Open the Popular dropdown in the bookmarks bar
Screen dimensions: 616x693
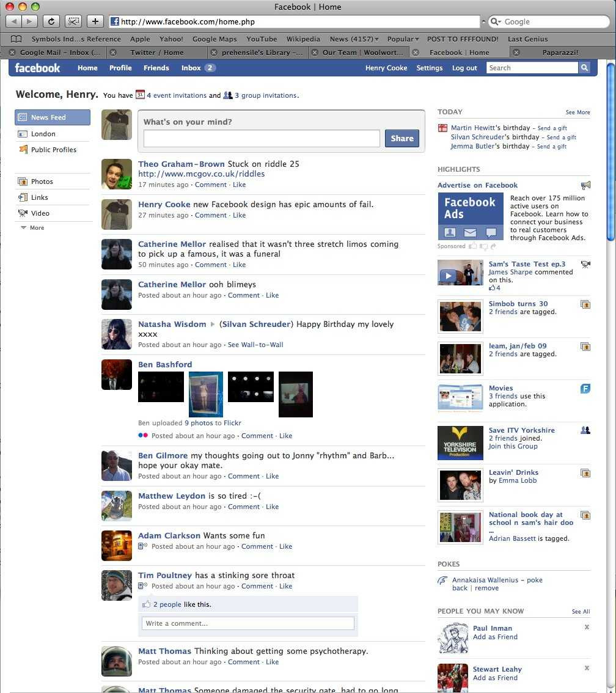point(402,38)
